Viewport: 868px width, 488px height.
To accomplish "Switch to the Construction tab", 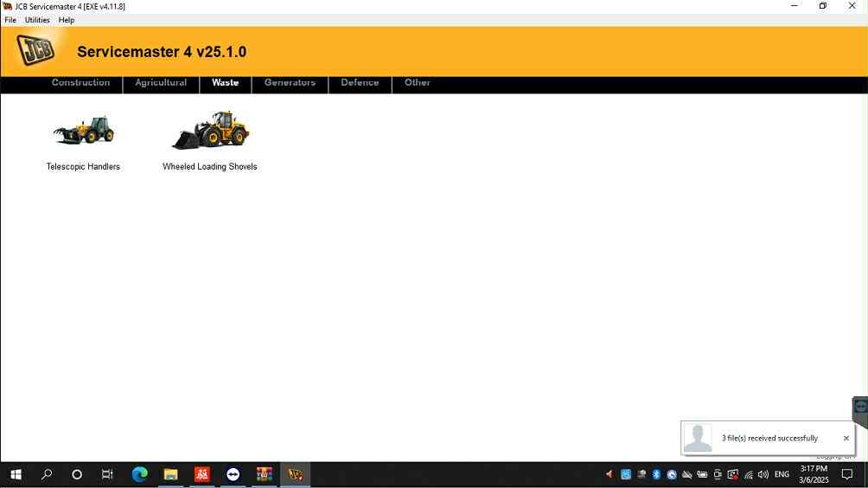I will [80, 82].
